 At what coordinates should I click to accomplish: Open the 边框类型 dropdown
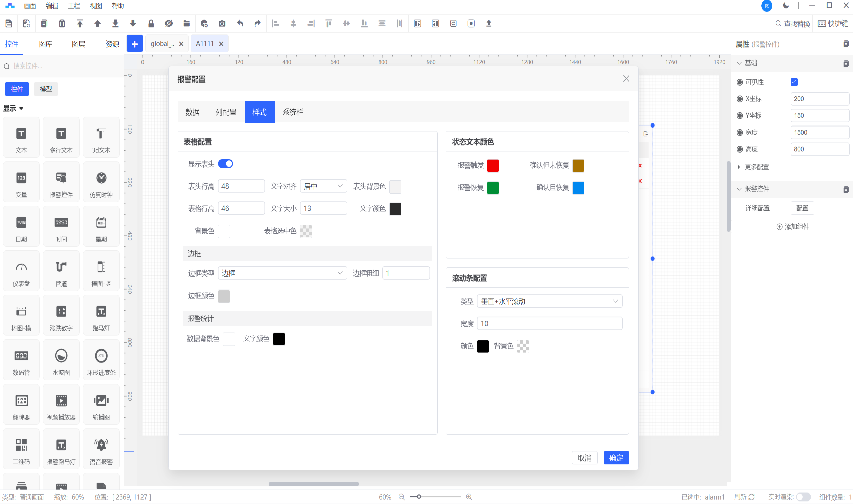(282, 273)
